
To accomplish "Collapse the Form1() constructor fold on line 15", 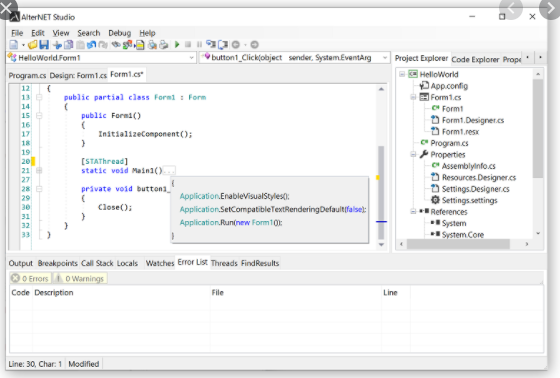I will pyautogui.click(x=39, y=115).
